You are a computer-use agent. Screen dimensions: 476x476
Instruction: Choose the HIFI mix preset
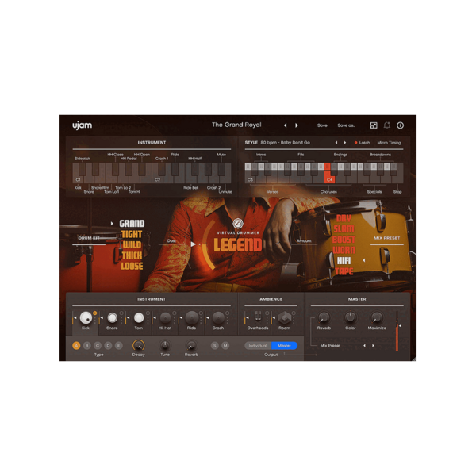click(x=344, y=261)
